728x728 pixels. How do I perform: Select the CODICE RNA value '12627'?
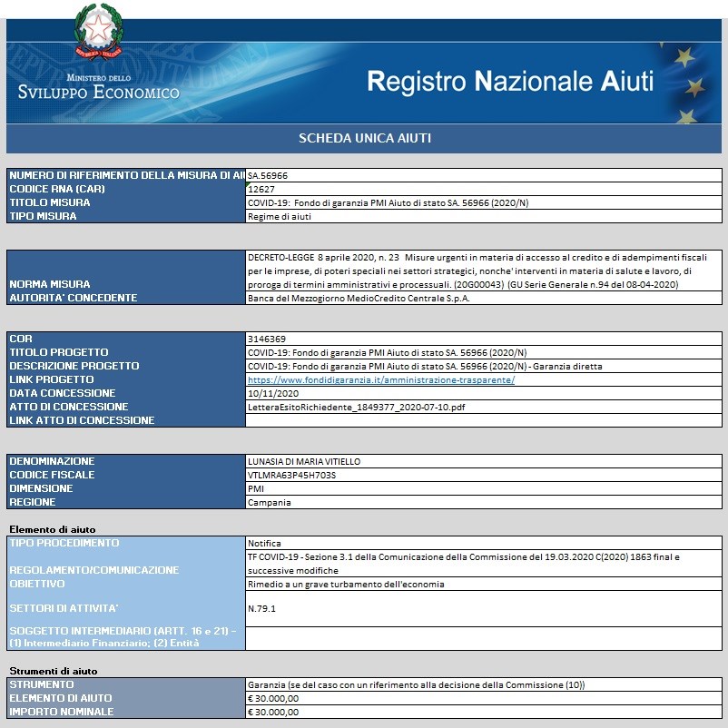[483, 189]
